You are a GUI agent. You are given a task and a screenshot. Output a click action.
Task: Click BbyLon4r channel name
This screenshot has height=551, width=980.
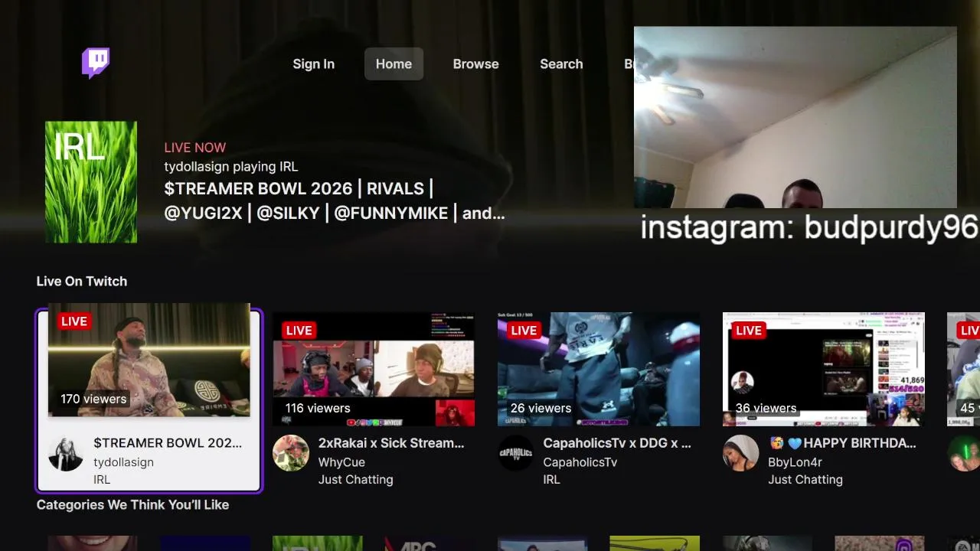coord(795,462)
